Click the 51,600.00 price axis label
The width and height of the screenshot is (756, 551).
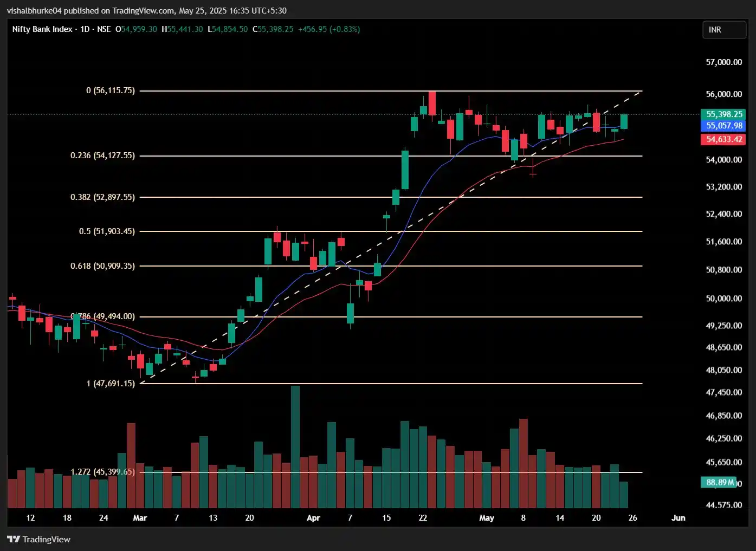(723, 242)
